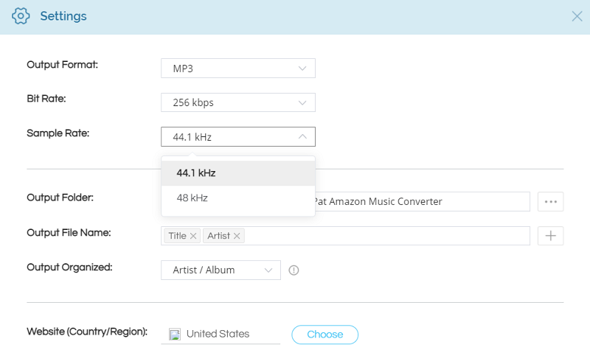Click empty area of Output File Name field
Viewport: 590px width, 364px height.
(x=383, y=236)
